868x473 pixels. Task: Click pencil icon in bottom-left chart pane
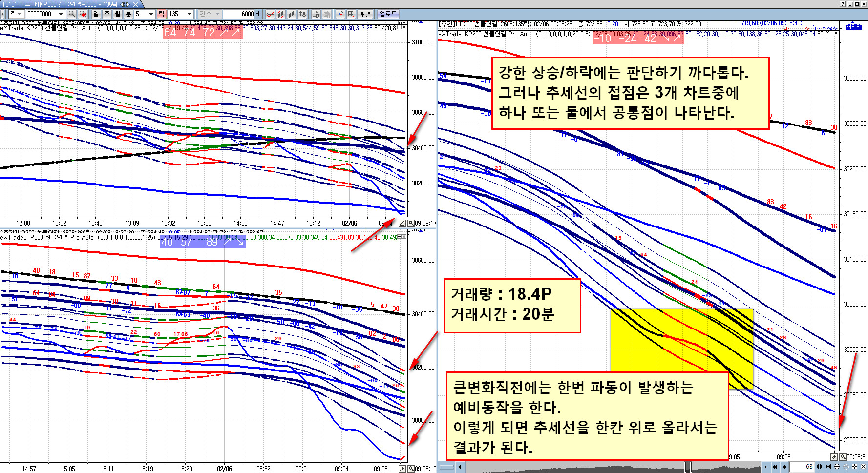point(402,469)
